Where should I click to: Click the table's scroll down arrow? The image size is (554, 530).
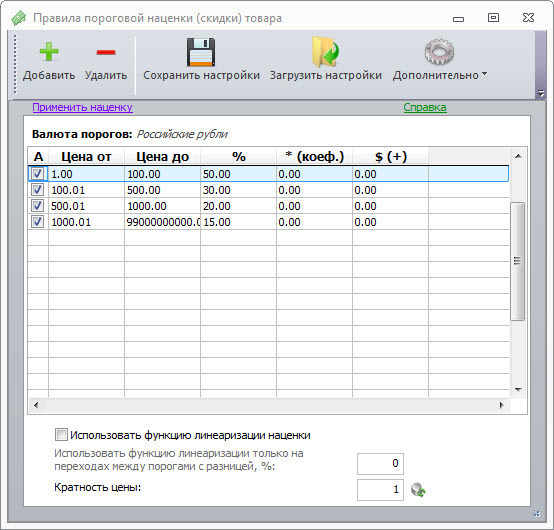click(x=518, y=390)
